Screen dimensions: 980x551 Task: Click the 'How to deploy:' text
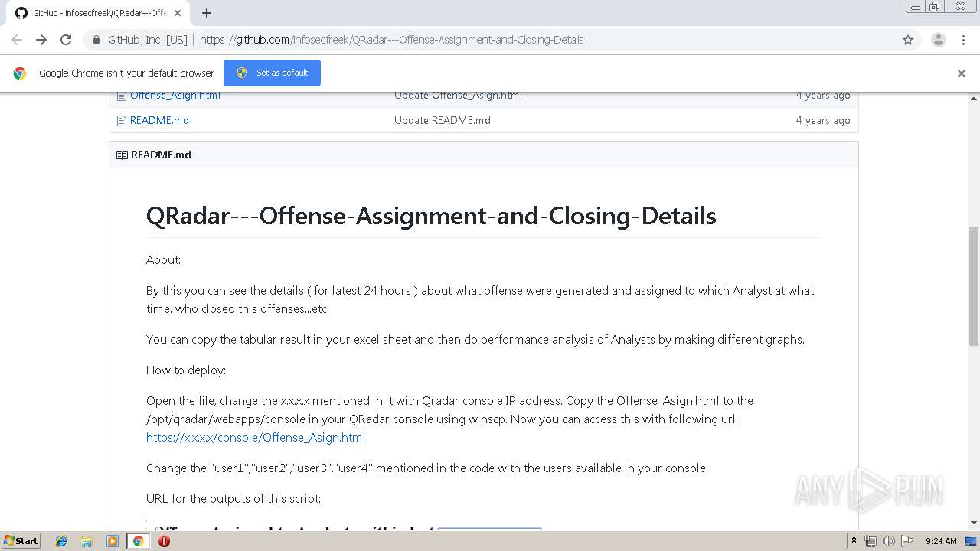point(186,370)
